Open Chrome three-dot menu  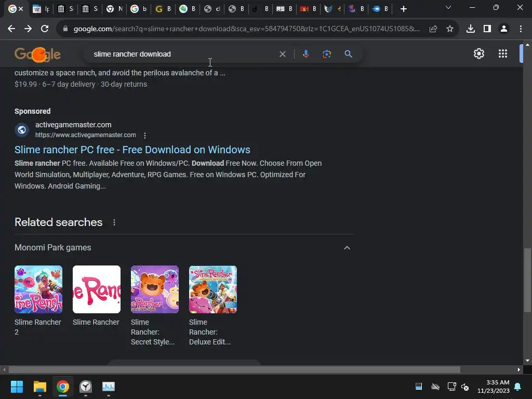click(521, 29)
